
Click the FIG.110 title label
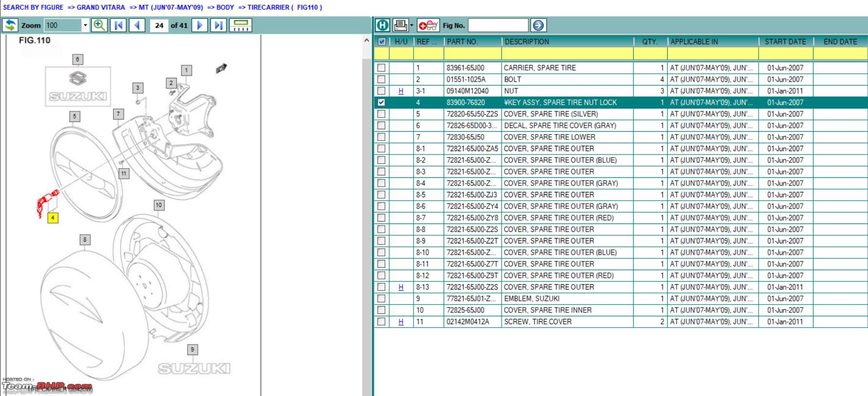click(35, 40)
